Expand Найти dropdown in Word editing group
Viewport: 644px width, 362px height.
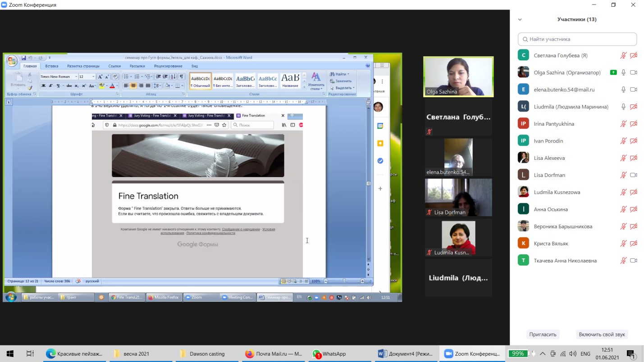point(348,74)
